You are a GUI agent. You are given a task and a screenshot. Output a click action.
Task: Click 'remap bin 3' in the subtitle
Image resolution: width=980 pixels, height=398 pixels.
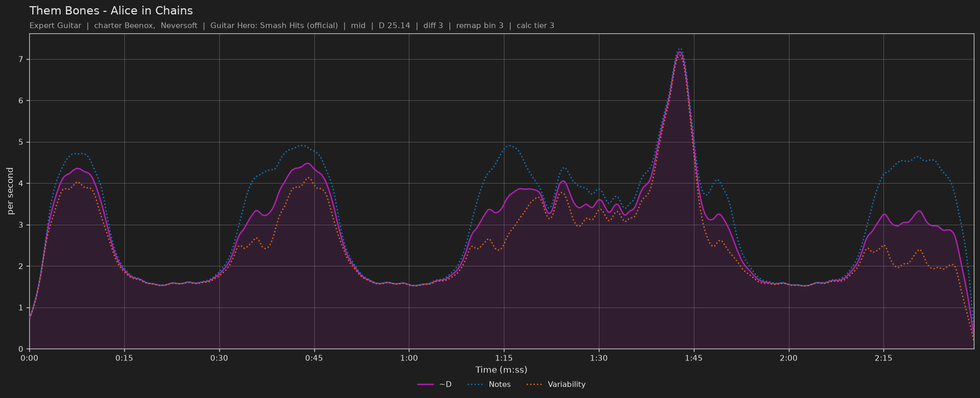pyautogui.click(x=480, y=26)
